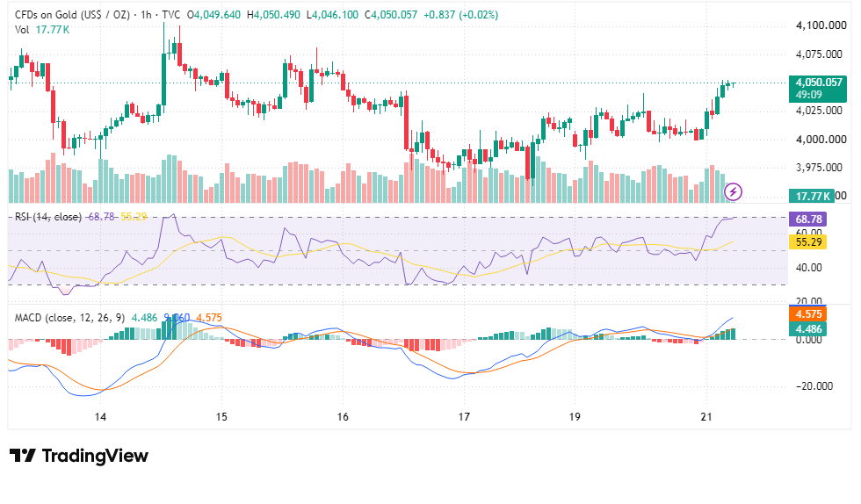861x504 pixels.
Task: Open the RSI (14, close) indicator legend
Action: click(x=48, y=217)
